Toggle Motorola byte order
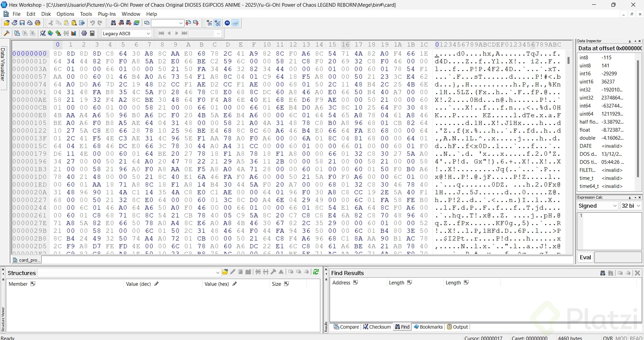Screen dimensions: 644x340 (227, 23)
